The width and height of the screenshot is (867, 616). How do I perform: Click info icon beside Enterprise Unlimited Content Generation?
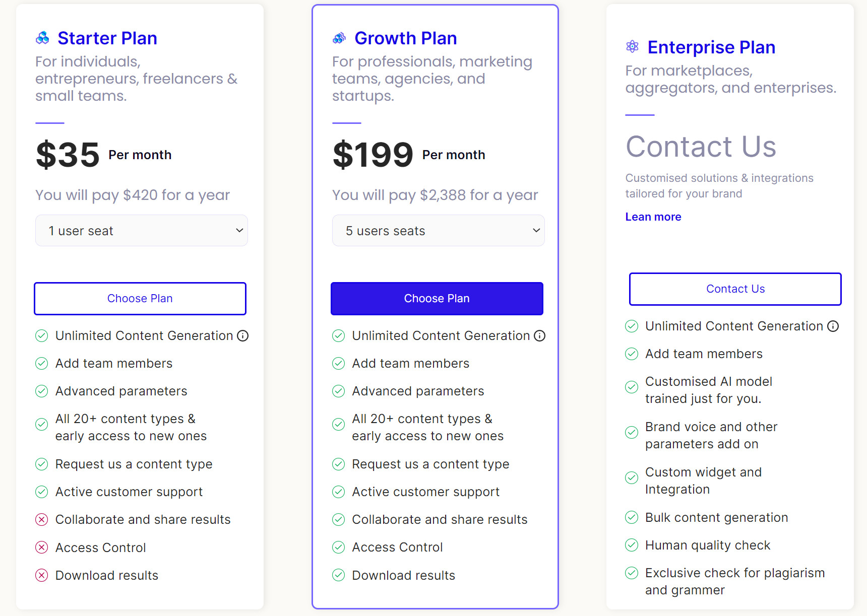833,326
